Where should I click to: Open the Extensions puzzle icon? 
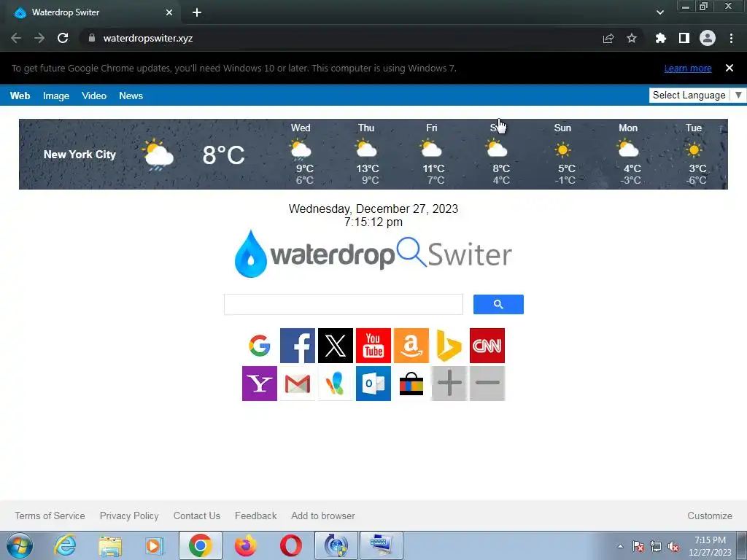pyautogui.click(x=661, y=38)
